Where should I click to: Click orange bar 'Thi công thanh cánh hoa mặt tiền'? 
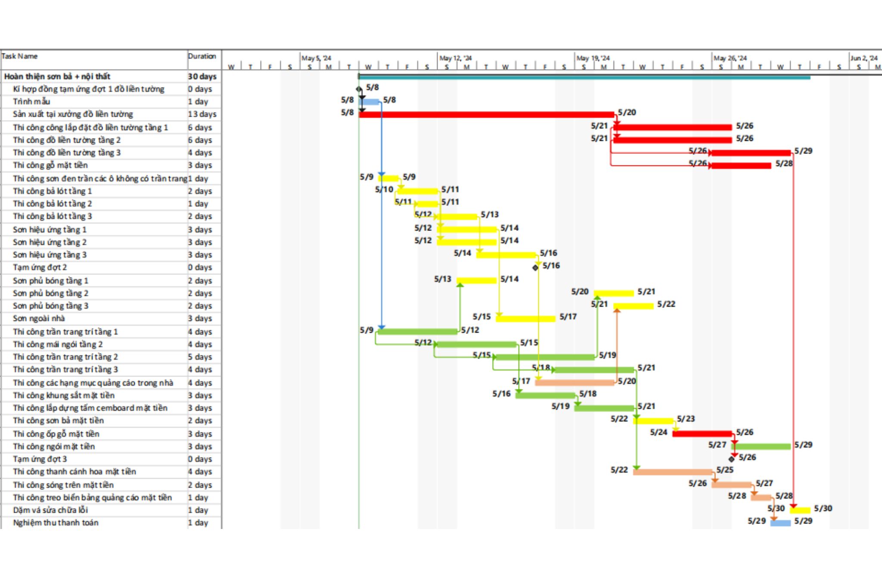[x=673, y=472]
